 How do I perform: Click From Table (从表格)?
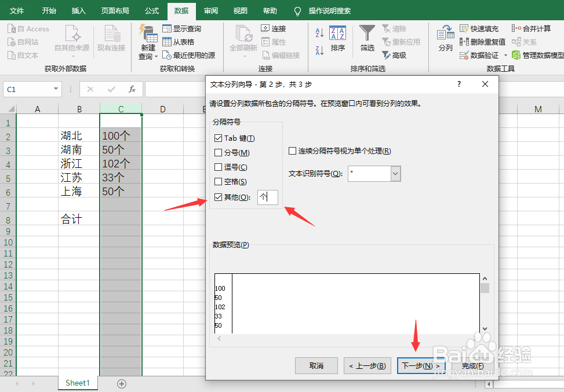coord(179,42)
